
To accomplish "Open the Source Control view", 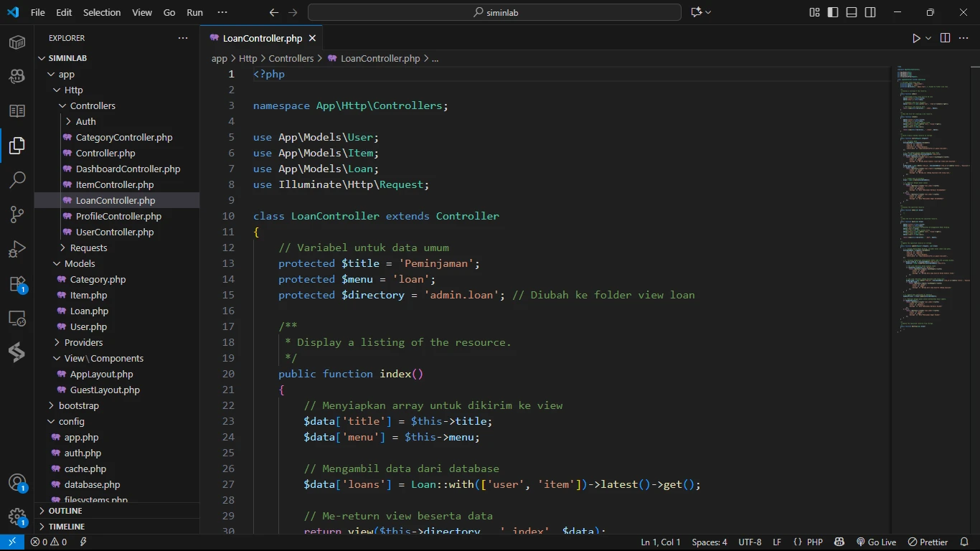I will click(x=17, y=215).
